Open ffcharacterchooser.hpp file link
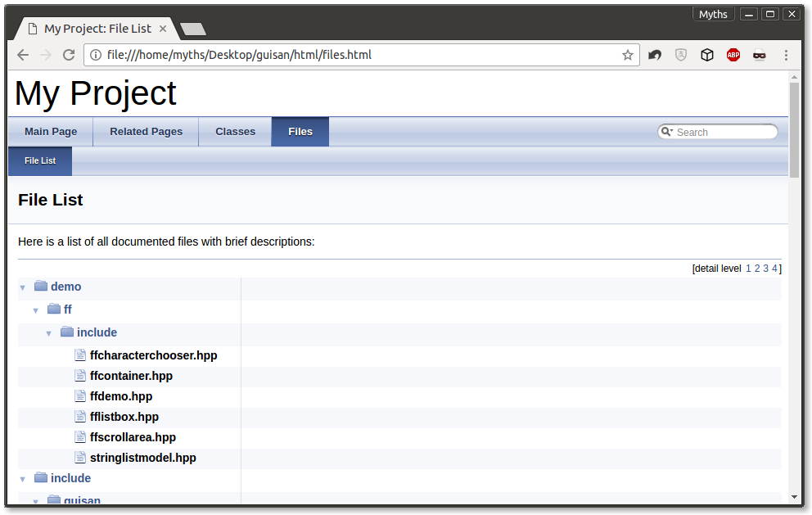Image resolution: width=812 pixels, height=515 pixels. coord(153,355)
